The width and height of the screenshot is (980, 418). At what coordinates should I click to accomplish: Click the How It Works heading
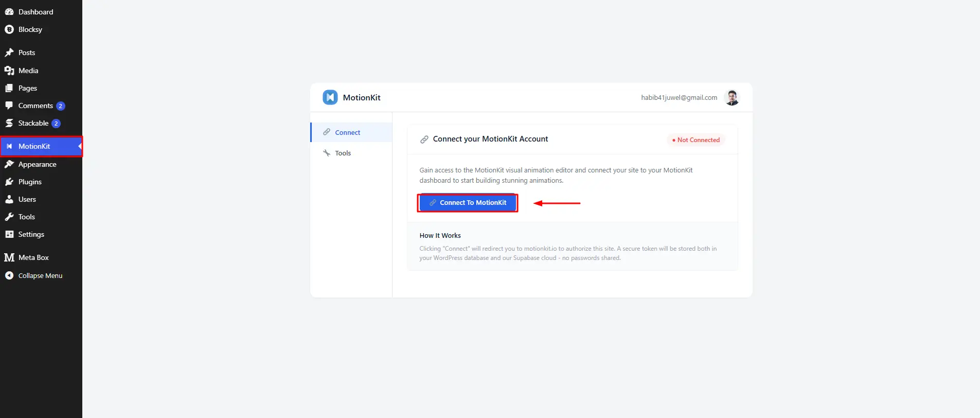coord(440,236)
